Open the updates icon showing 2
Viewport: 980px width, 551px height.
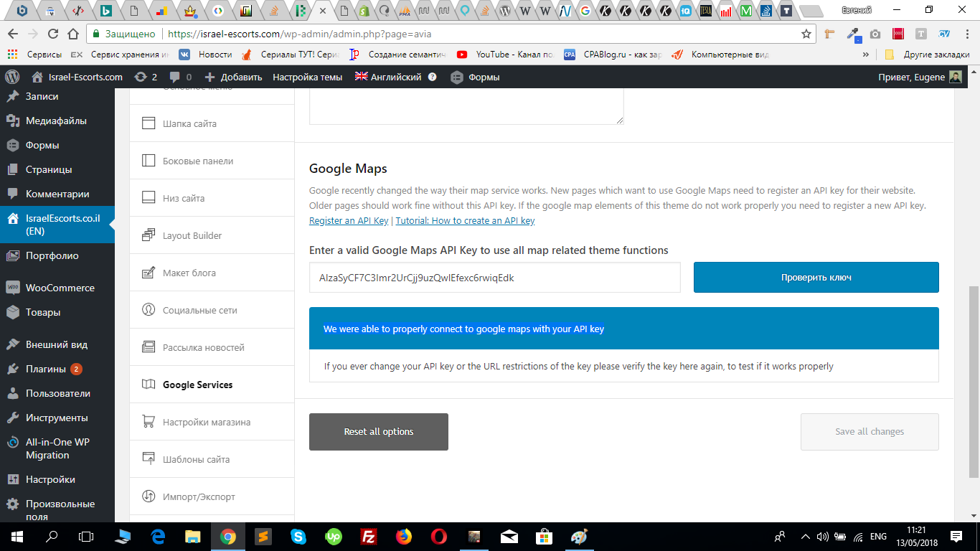pyautogui.click(x=141, y=77)
